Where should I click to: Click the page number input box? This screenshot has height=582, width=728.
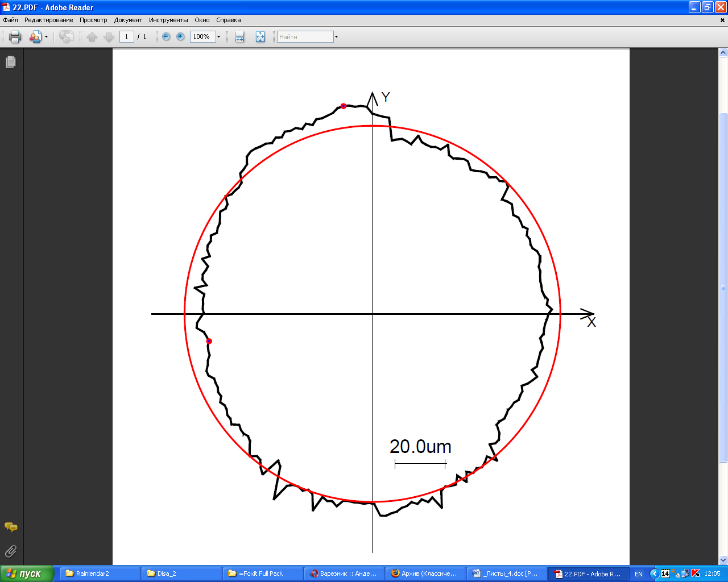click(x=126, y=37)
